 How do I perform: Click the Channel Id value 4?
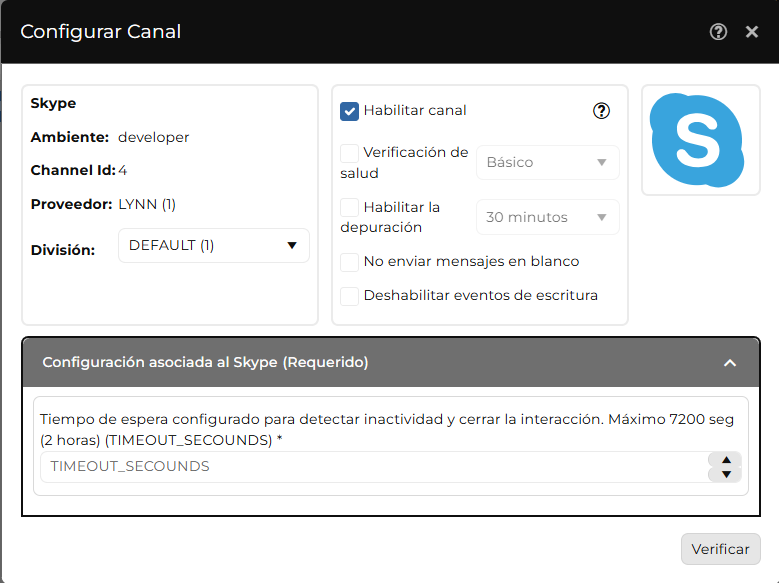(x=123, y=170)
